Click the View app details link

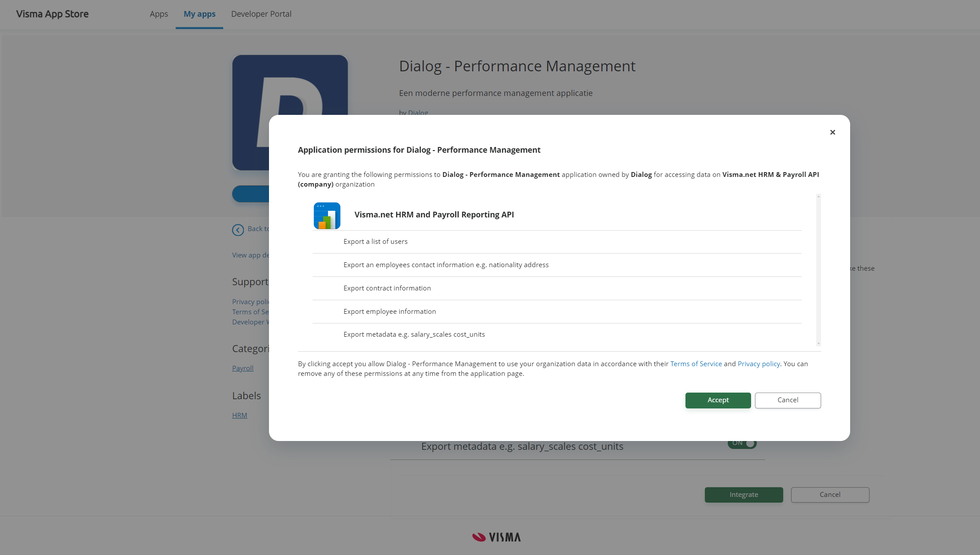coord(251,255)
